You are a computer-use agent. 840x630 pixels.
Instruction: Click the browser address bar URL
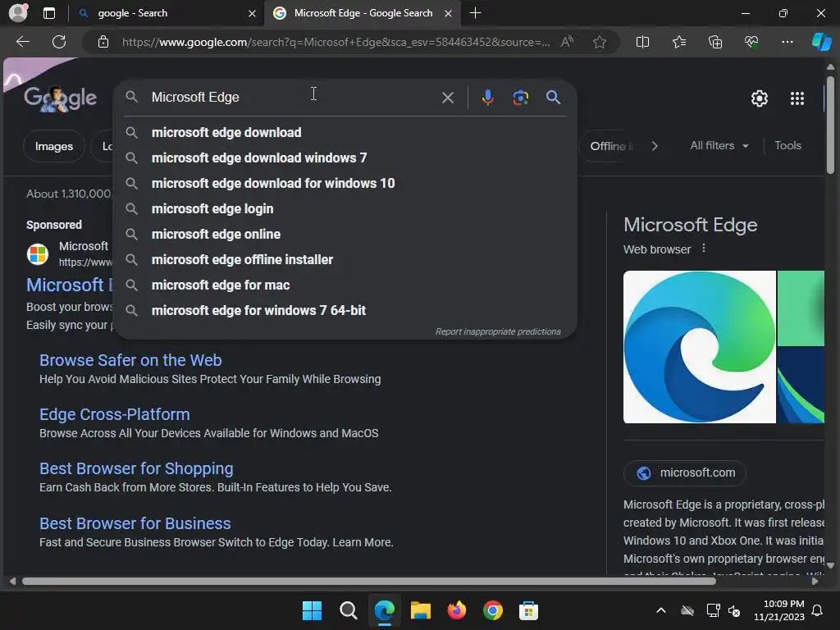click(336, 42)
